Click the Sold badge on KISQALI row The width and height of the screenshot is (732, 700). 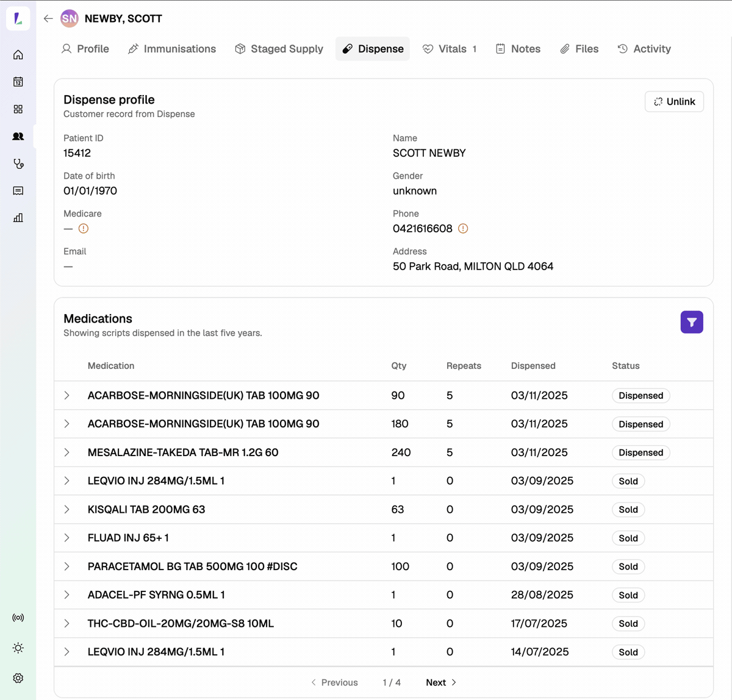(628, 510)
